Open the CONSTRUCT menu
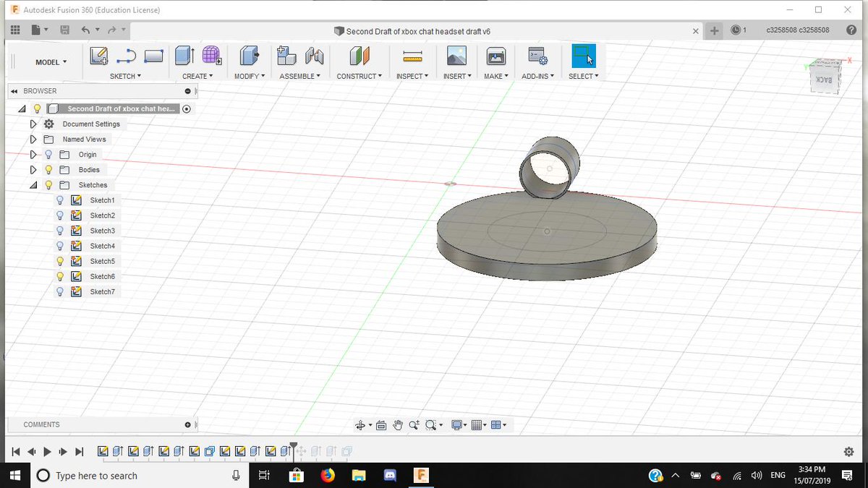 359,76
